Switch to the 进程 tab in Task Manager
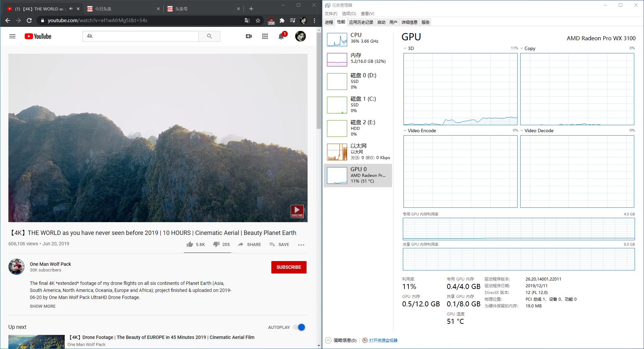 [x=329, y=22]
